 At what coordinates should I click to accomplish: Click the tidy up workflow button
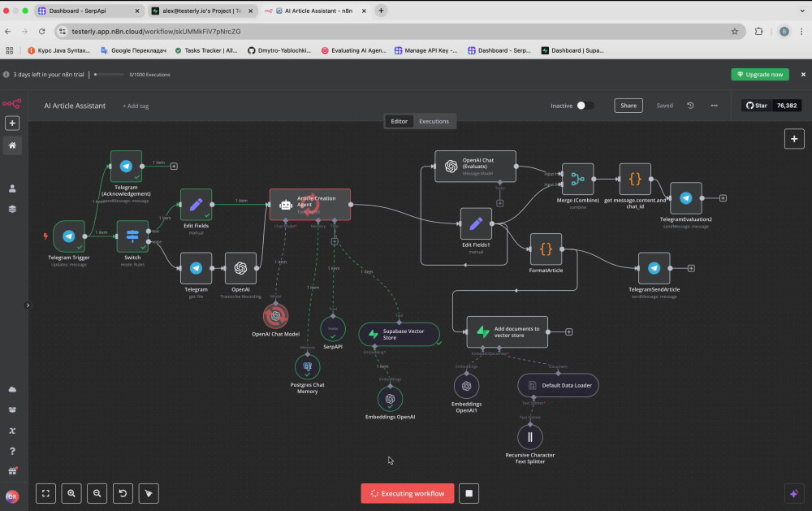pos(149,493)
